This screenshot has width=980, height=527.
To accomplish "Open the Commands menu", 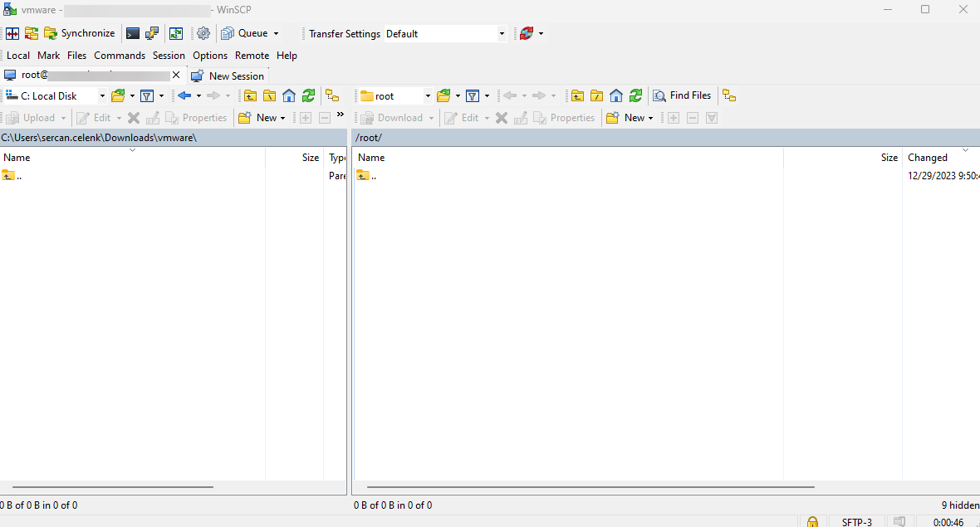I will coord(120,56).
